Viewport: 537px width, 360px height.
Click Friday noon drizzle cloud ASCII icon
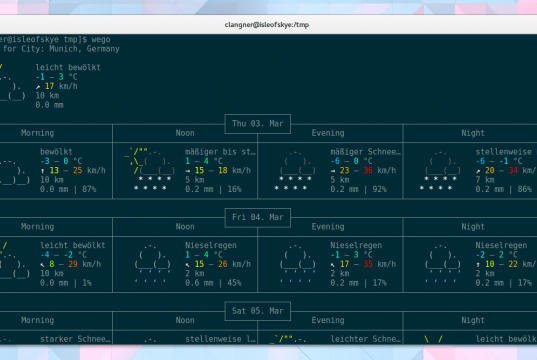pos(152,263)
